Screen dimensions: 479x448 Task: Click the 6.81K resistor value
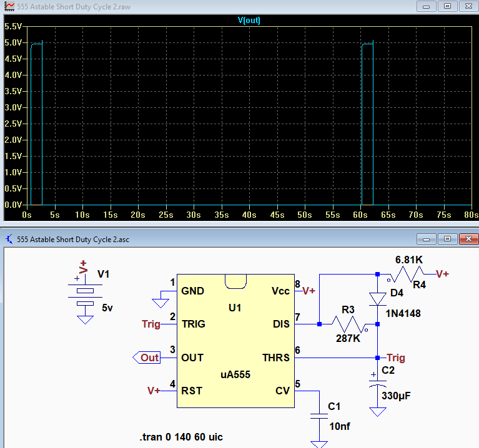pos(408,260)
